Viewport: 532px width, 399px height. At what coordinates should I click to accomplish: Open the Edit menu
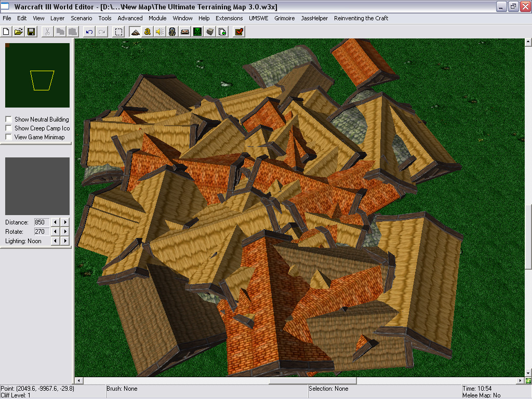coord(22,18)
